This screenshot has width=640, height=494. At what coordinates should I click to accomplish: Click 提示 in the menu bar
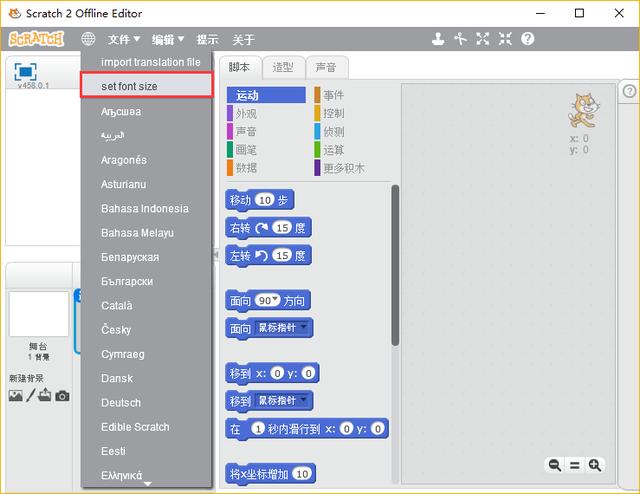pos(207,40)
